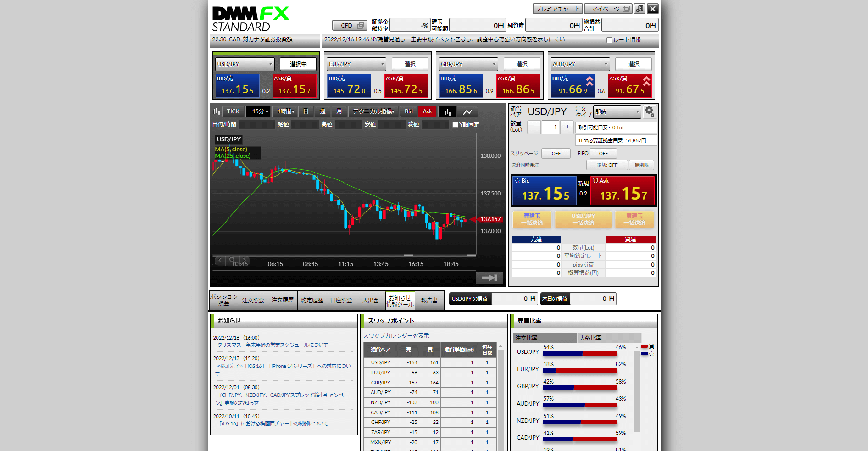Move chart back with left arrow

pyautogui.click(x=220, y=260)
